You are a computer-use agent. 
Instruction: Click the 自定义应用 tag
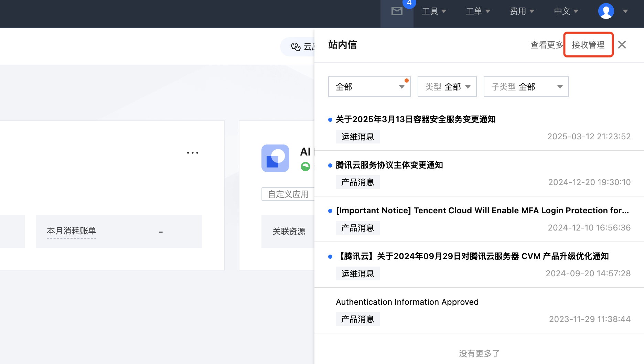(x=288, y=194)
